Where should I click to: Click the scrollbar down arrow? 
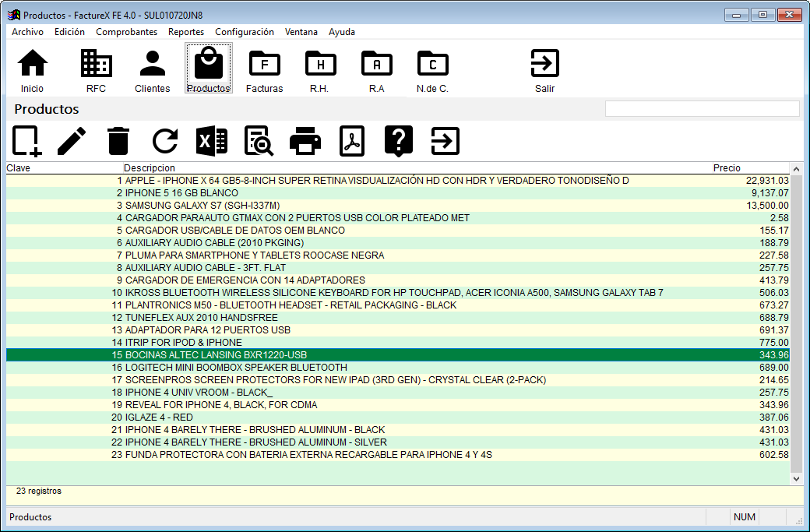tap(796, 478)
